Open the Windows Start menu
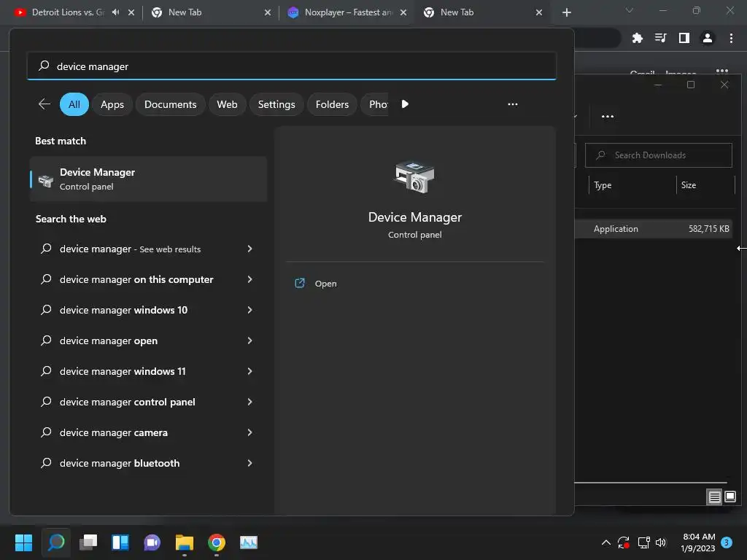This screenshot has width=747, height=560. [x=23, y=542]
